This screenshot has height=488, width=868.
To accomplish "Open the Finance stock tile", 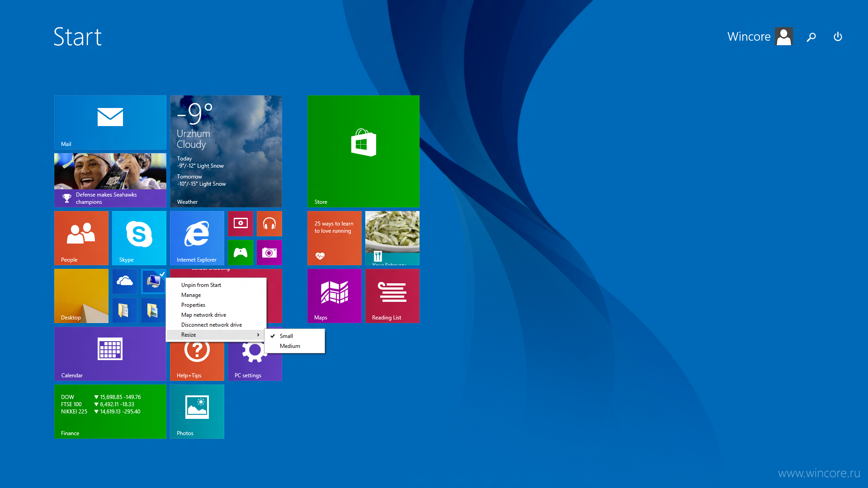I will pyautogui.click(x=110, y=412).
